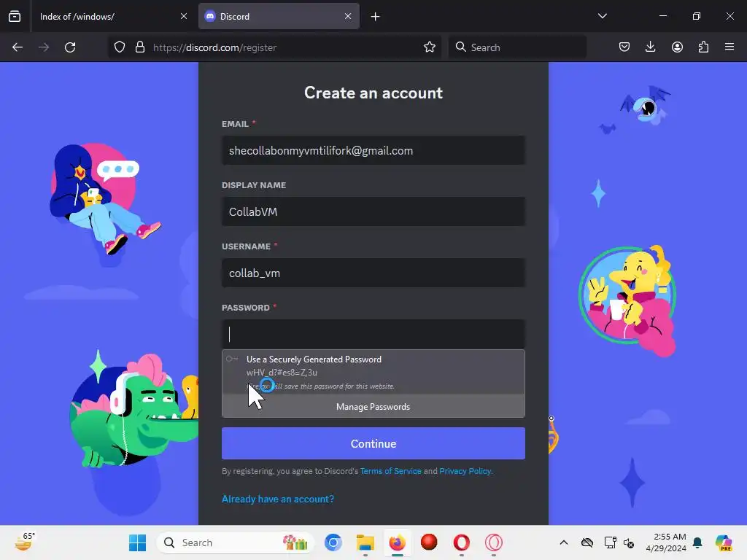Open the Windows Start menu
747x560 pixels.
click(x=138, y=542)
